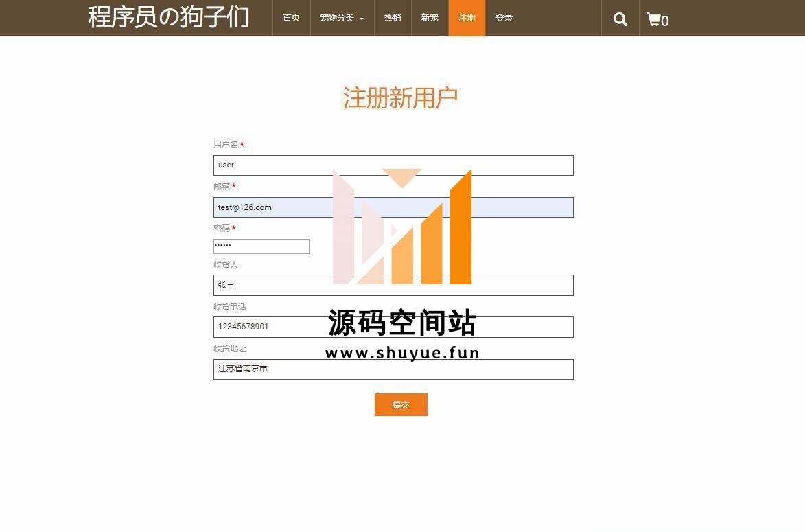The width and height of the screenshot is (805, 532).
Task: Expand the 宠物分类 dropdown menu
Action: coord(342,18)
